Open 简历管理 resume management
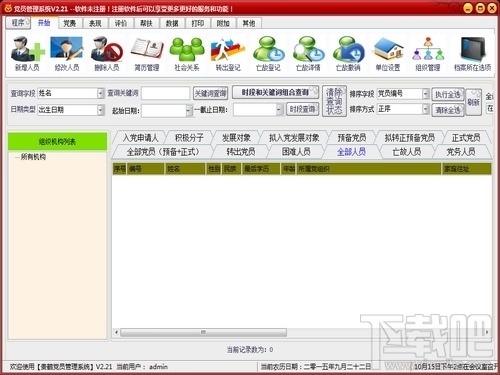 (147, 53)
